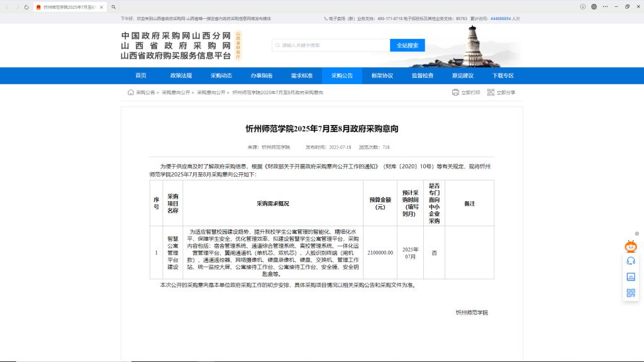
Task: Focus the keyword search input field
Action: coord(331,45)
